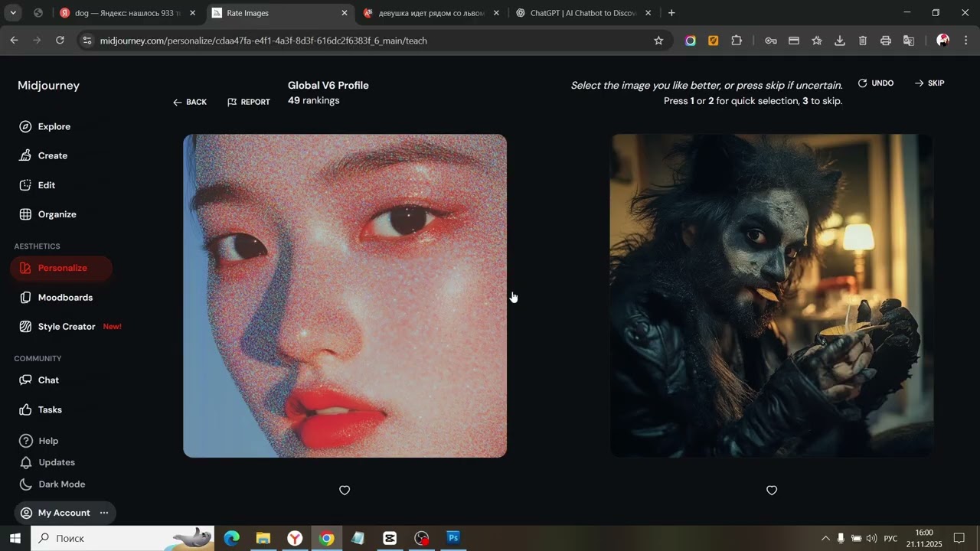Screen dimensions: 980x551
Task: Switch to the dog Яндекс tab
Action: [x=127, y=13]
